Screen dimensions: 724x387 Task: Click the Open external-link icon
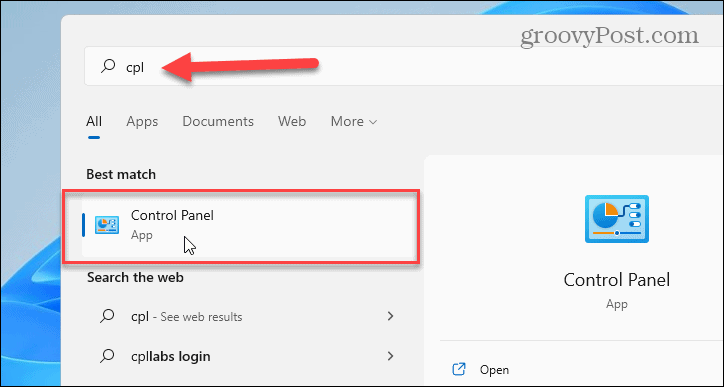pos(459,369)
